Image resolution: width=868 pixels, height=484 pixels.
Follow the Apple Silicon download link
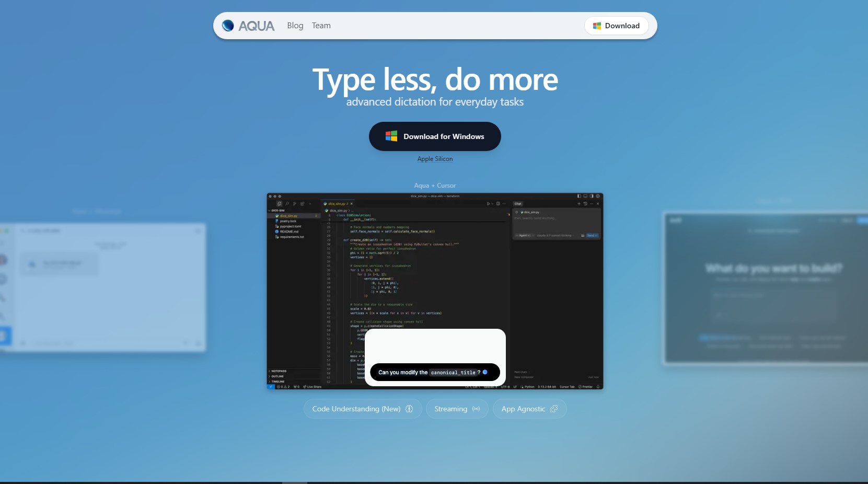click(435, 159)
